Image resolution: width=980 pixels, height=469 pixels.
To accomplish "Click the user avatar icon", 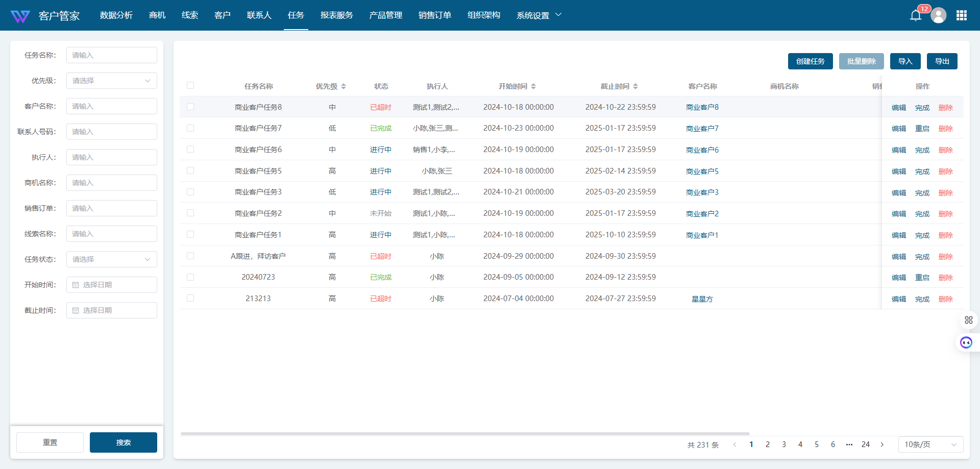I will [938, 15].
